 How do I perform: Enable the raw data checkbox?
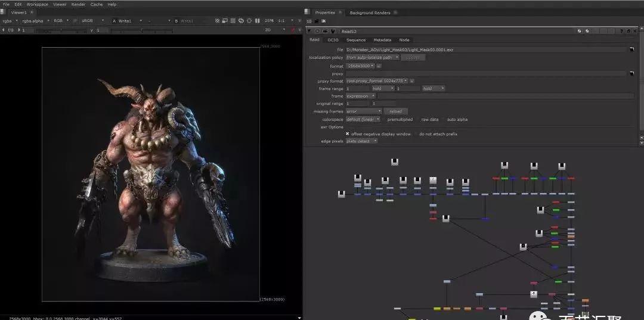[419, 119]
